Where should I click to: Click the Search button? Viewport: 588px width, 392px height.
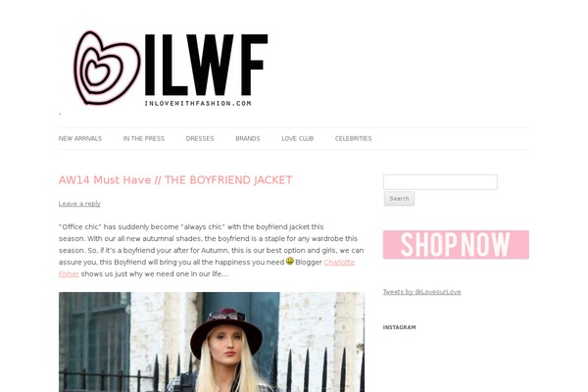(399, 198)
